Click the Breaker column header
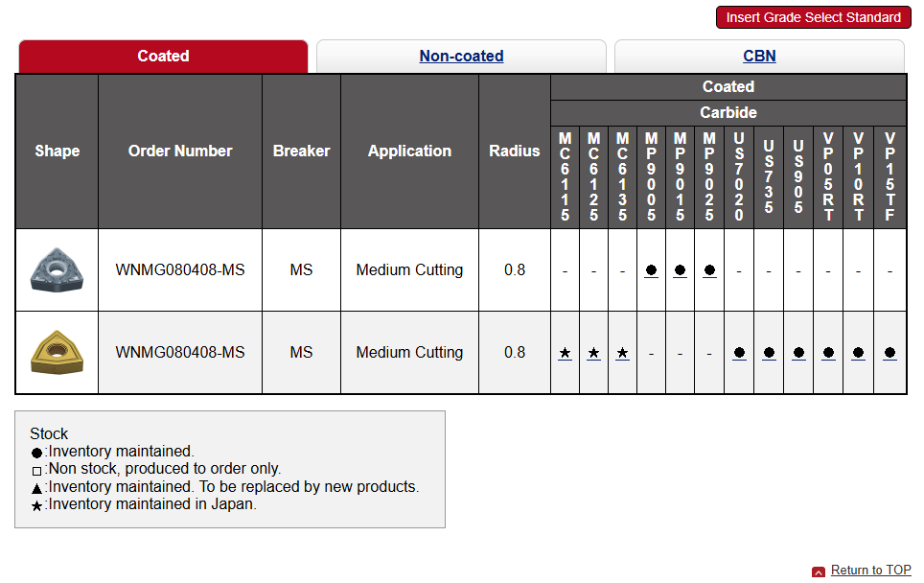The image size is (924, 583). pos(301,152)
